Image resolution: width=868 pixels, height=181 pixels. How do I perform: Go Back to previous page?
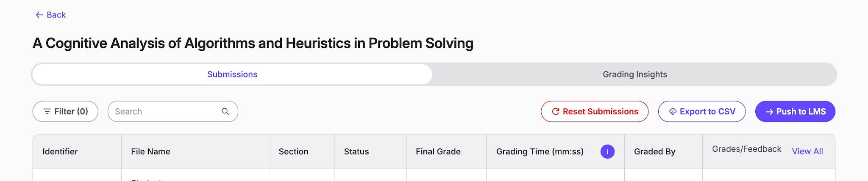[51, 15]
